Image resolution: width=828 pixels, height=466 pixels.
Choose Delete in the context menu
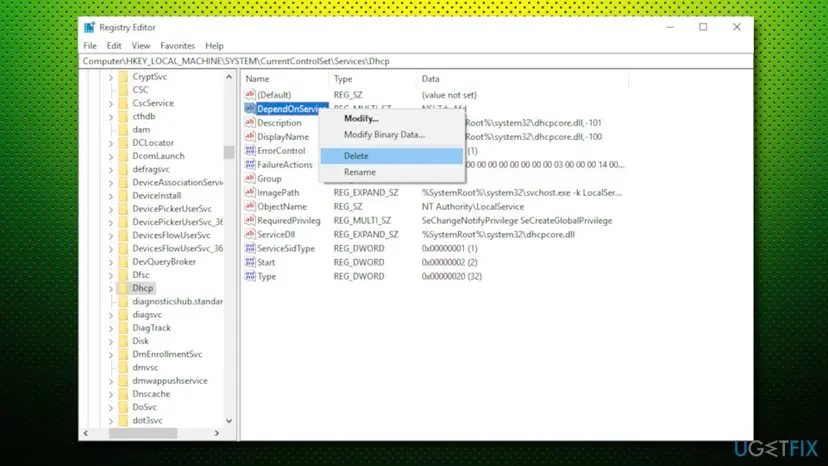click(392, 156)
